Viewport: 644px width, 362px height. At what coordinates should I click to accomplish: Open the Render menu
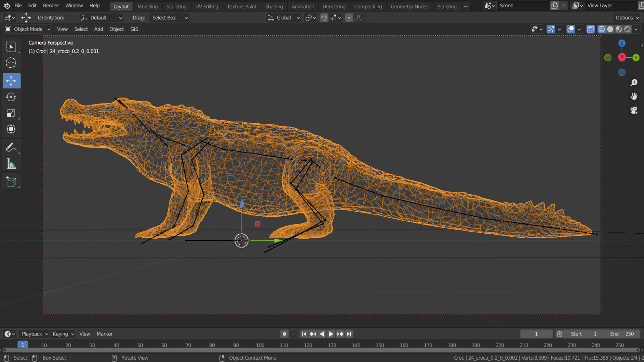tap(51, 6)
